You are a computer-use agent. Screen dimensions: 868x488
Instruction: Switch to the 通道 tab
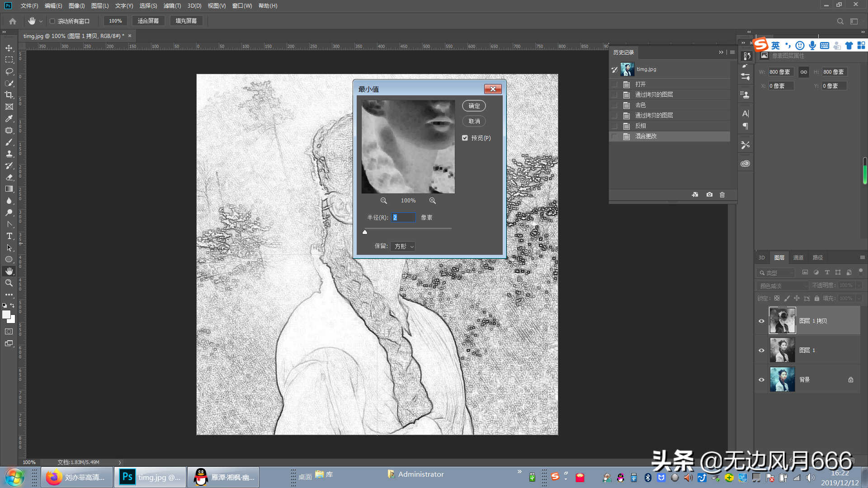tap(798, 258)
